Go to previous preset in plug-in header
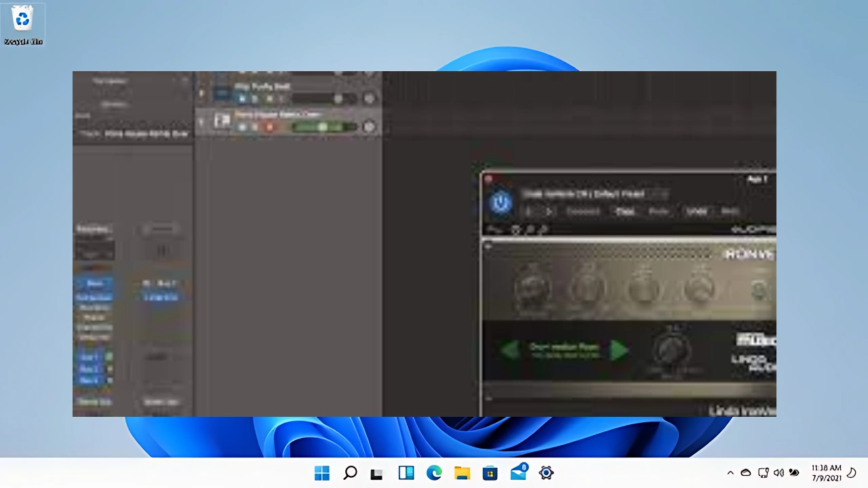This screenshot has height=488, width=868. click(x=529, y=211)
